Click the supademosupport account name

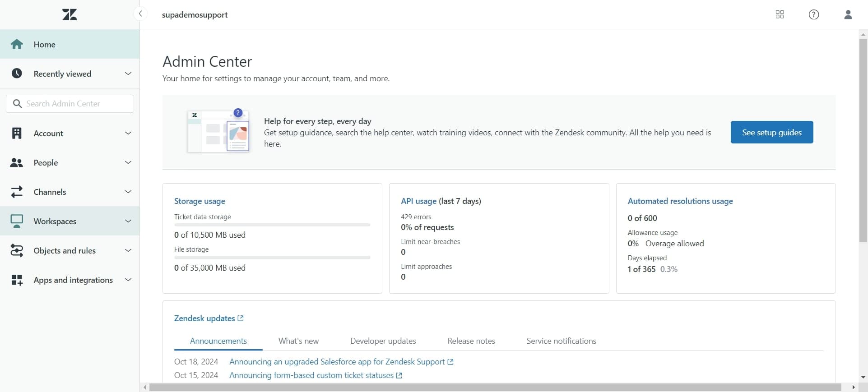click(x=195, y=15)
